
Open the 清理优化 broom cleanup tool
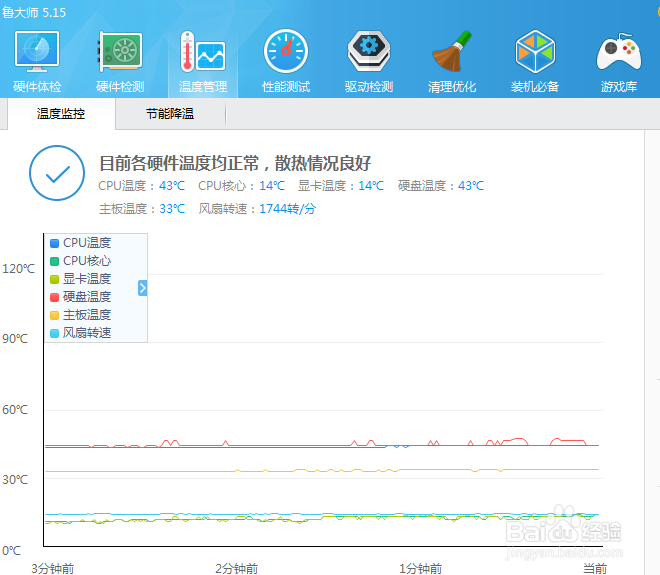point(452,61)
